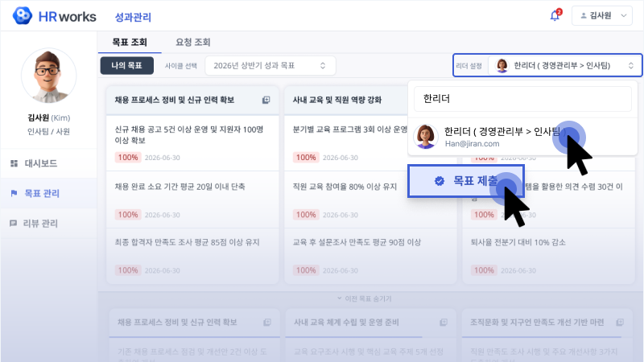Click copy icon on 조직문화 및 지구언 만족도 card
This screenshot has height=362, width=644.
click(620, 323)
